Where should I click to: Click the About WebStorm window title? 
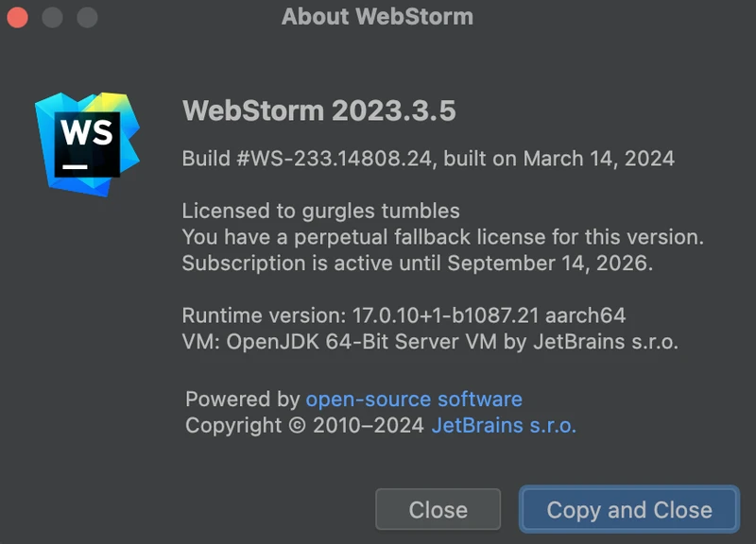(x=377, y=17)
